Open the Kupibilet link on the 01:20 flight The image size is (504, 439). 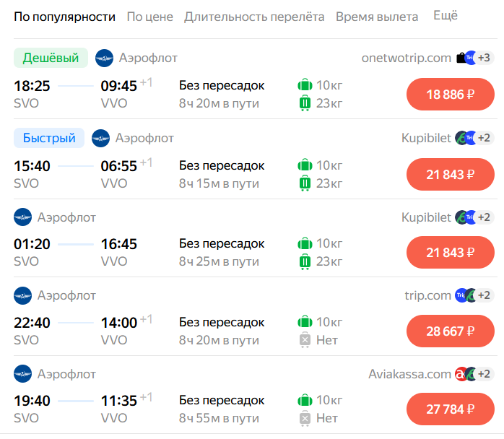tap(426, 217)
